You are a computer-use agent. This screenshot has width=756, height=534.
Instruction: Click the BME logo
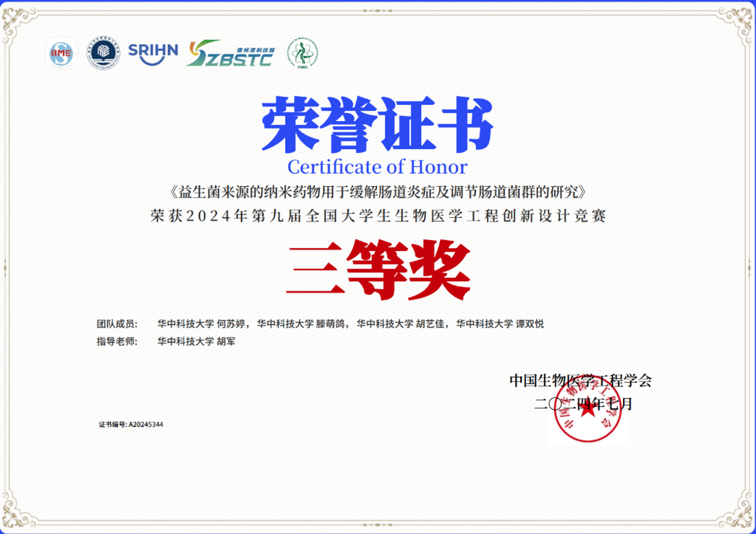point(61,53)
